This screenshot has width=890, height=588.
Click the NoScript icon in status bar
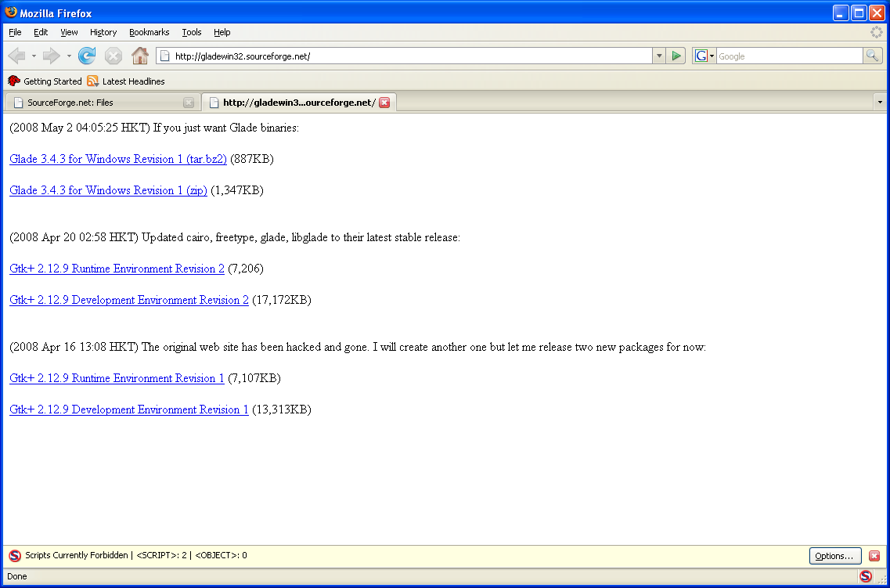865,576
